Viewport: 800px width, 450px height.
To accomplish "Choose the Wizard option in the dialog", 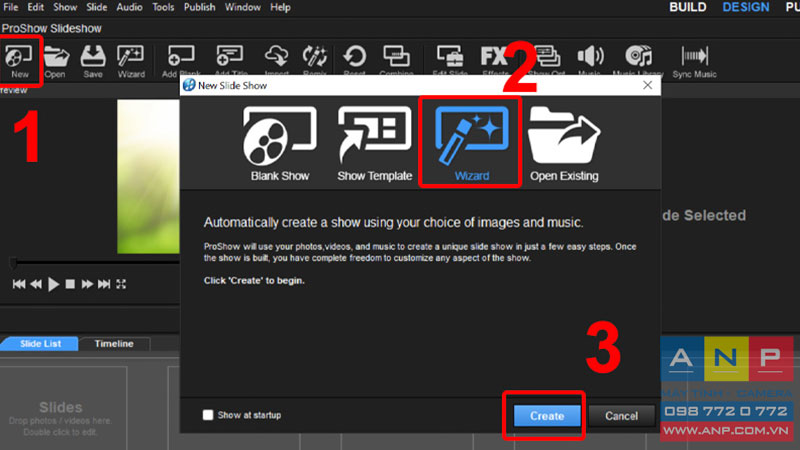I will 471,143.
